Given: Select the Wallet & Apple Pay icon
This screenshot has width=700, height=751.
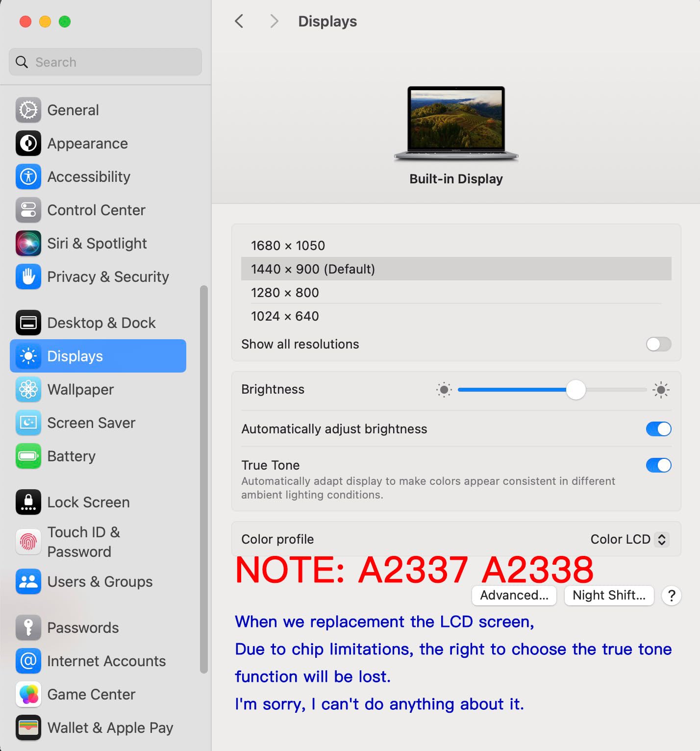Looking at the screenshot, I should tap(28, 727).
